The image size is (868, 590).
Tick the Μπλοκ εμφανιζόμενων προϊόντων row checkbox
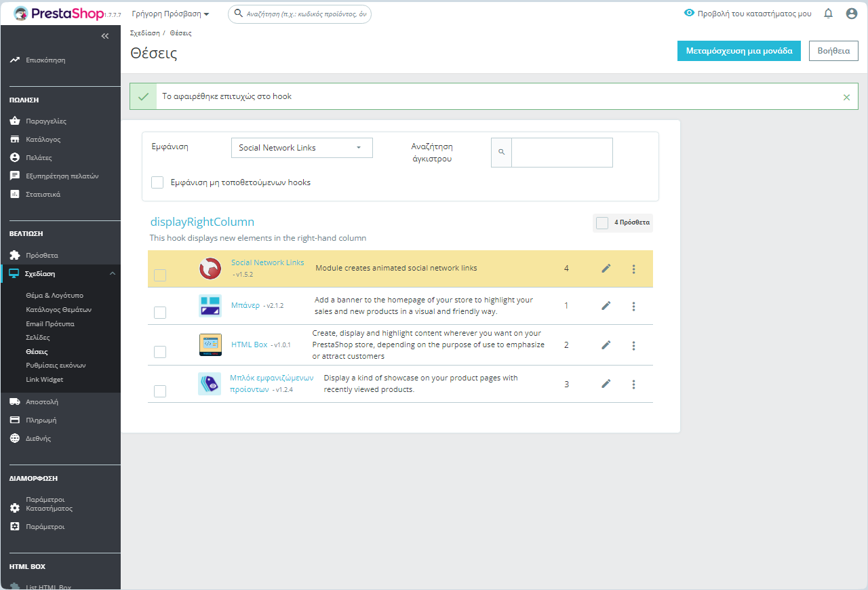(x=160, y=391)
